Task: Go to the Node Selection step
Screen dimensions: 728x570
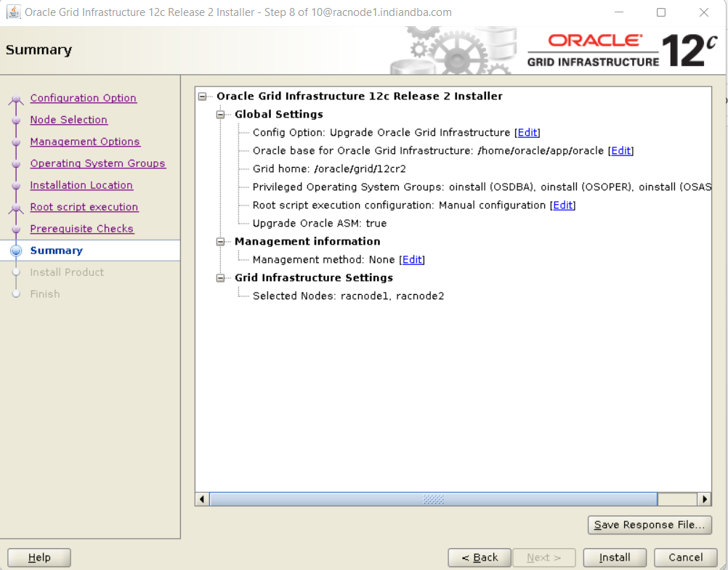Action: point(69,120)
